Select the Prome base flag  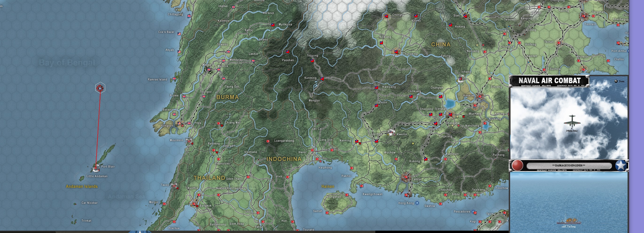pyautogui.click(x=184, y=96)
